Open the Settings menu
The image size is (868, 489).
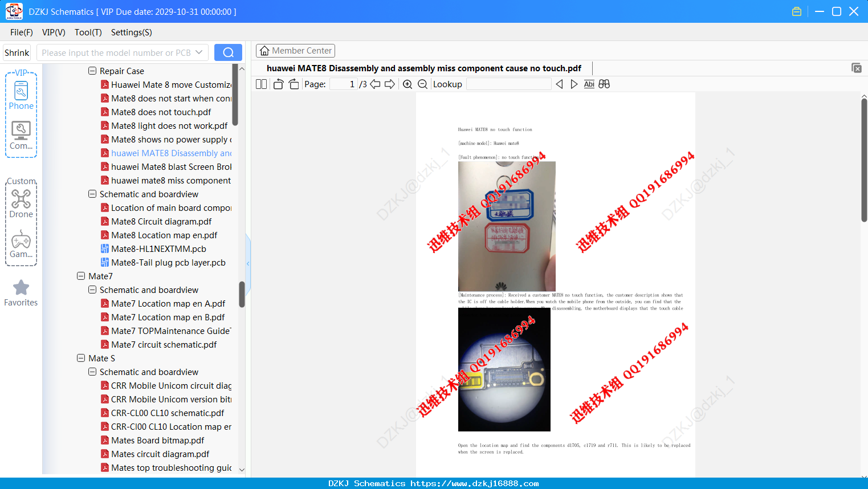tap(132, 32)
